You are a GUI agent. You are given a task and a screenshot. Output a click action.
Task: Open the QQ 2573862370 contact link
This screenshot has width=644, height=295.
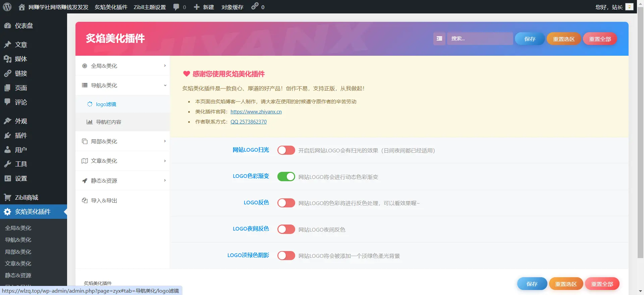pos(249,122)
